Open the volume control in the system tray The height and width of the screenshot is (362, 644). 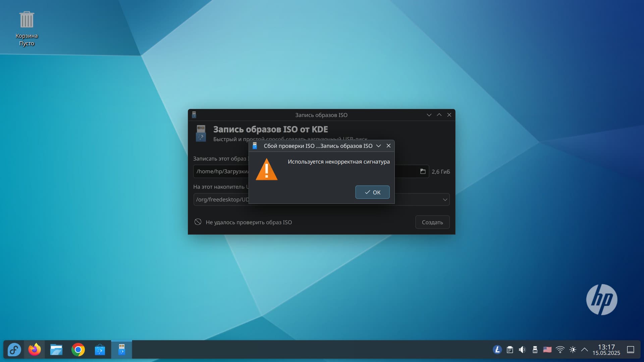tap(522, 350)
